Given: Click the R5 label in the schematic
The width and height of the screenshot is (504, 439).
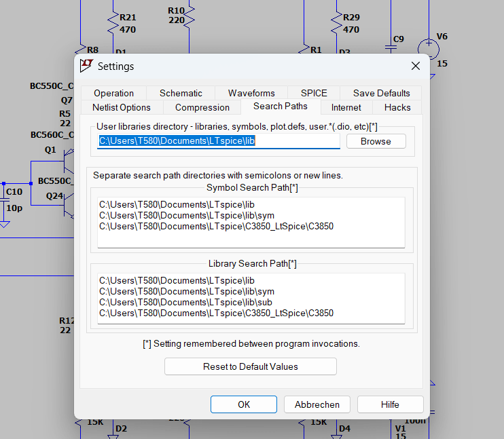Looking at the screenshot, I should coord(65,114).
